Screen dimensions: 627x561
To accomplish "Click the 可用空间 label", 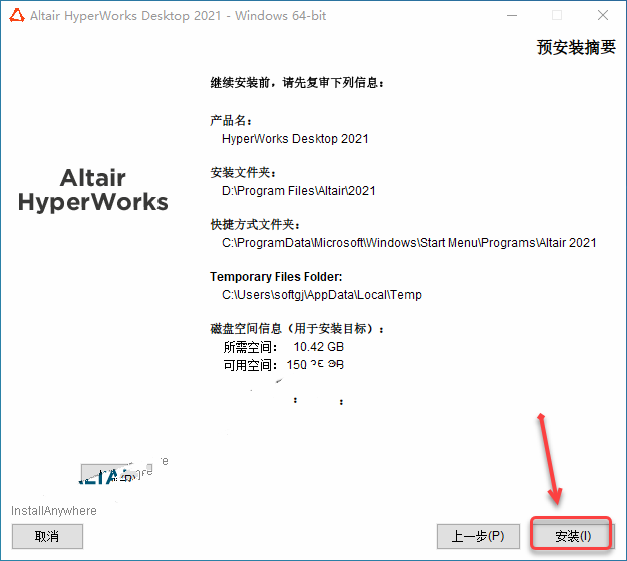I will [x=250, y=365].
